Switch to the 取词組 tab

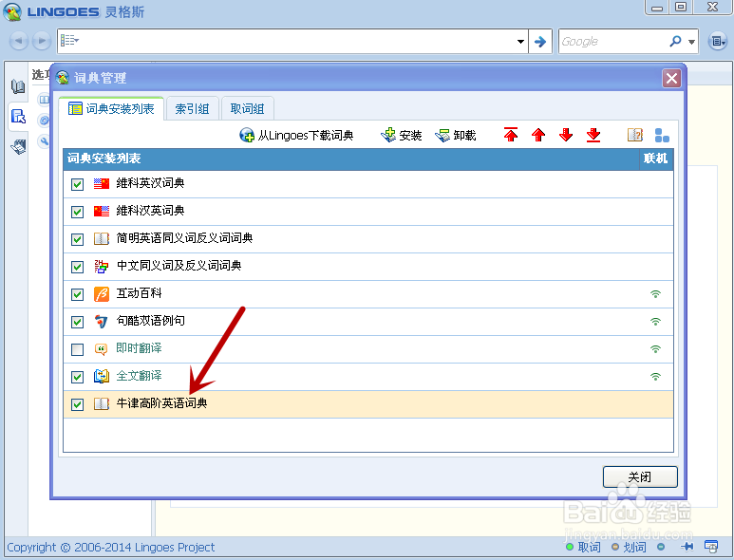(x=247, y=109)
